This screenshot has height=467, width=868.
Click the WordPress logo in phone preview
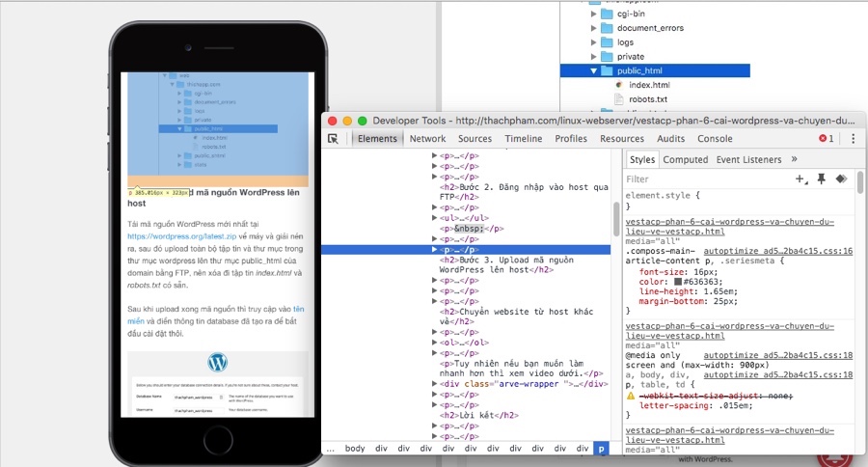(x=218, y=362)
